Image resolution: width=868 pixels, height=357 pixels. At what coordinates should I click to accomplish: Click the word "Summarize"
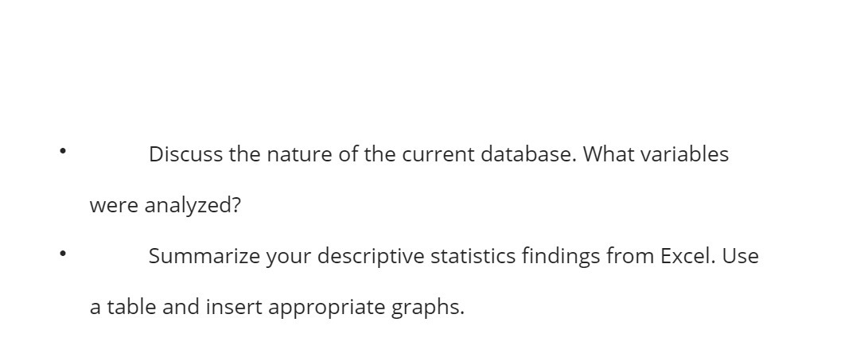[x=204, y=256]
